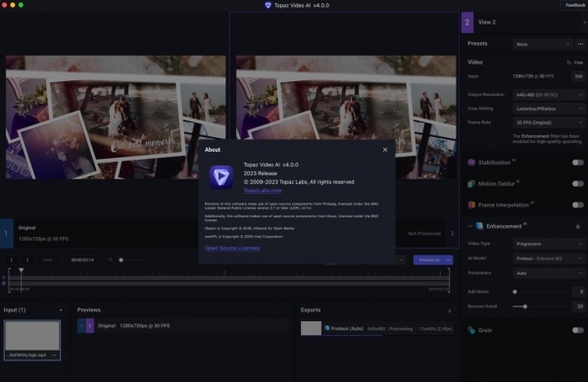Open the Open Source Licenses link
Screen dimensions: 588x382
coord(232,248)
